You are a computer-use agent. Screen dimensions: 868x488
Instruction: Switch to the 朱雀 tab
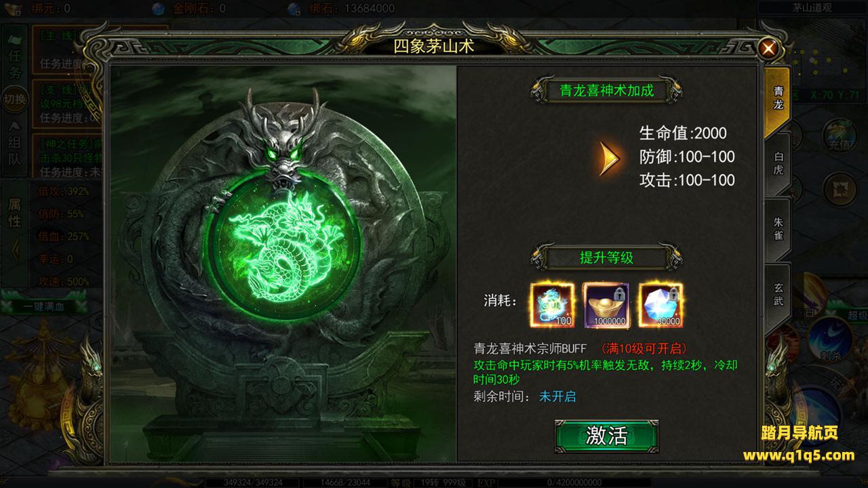778,229
